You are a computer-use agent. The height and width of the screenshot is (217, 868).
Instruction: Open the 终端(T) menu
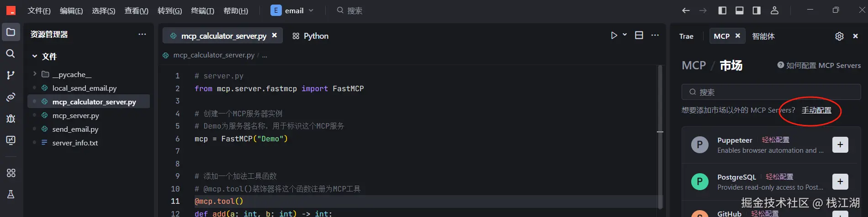pos(202,10)
